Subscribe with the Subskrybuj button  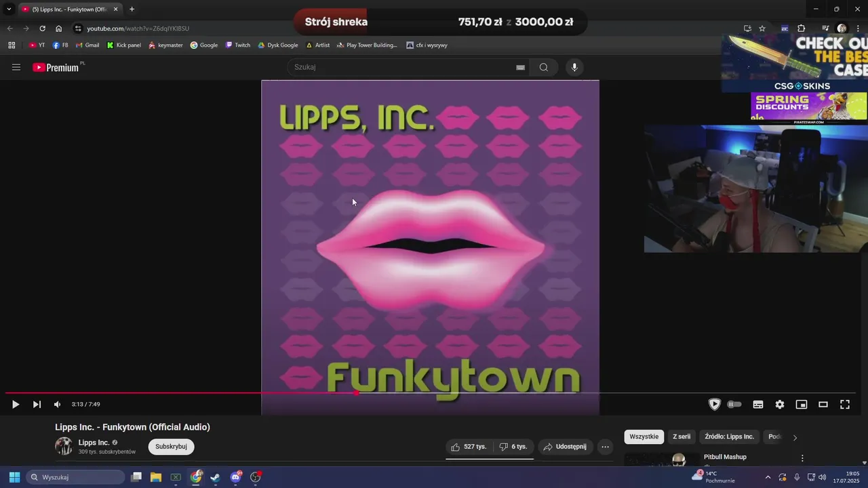pos(171,447)
